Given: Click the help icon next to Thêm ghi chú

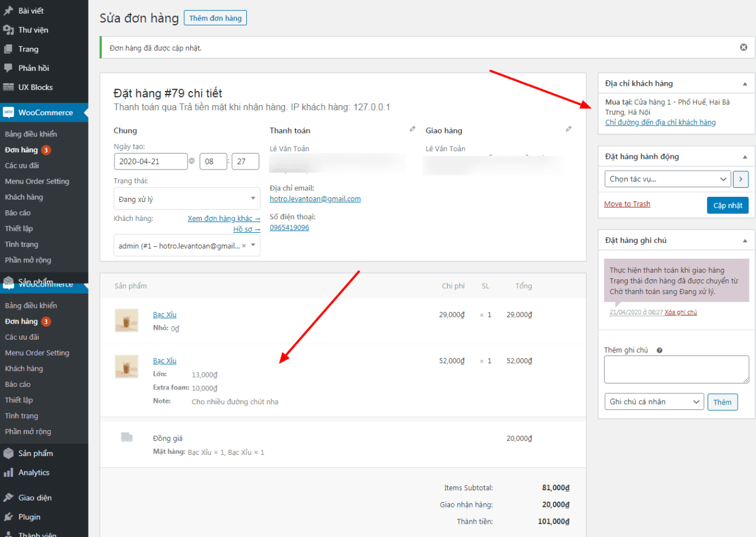Looking at the screenshot, I should pyautogui.click(x=660, y=350).
